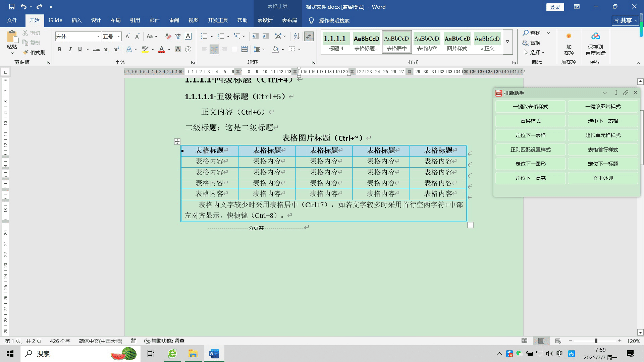Click the Save icon in quick access toolbar

[12, 7]
